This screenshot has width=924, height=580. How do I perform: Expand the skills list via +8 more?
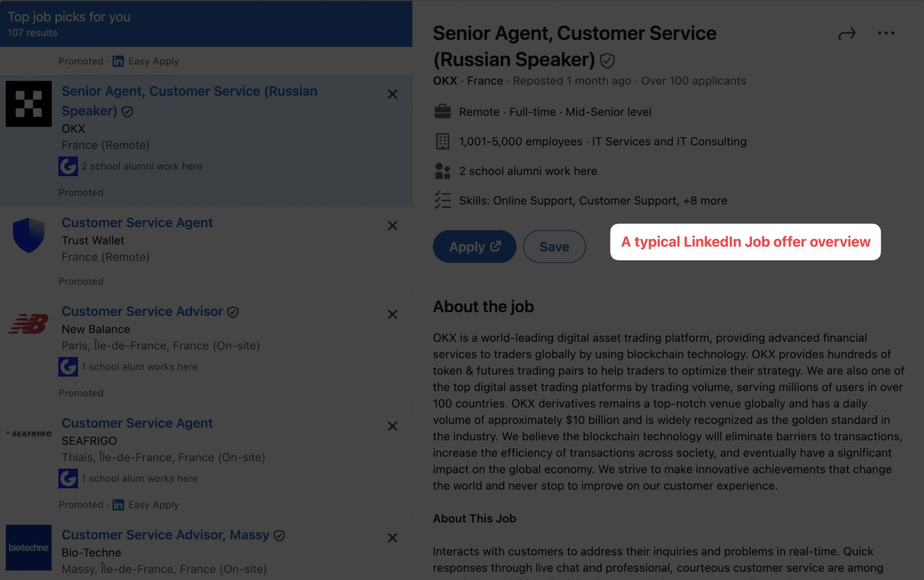[705, 200]
